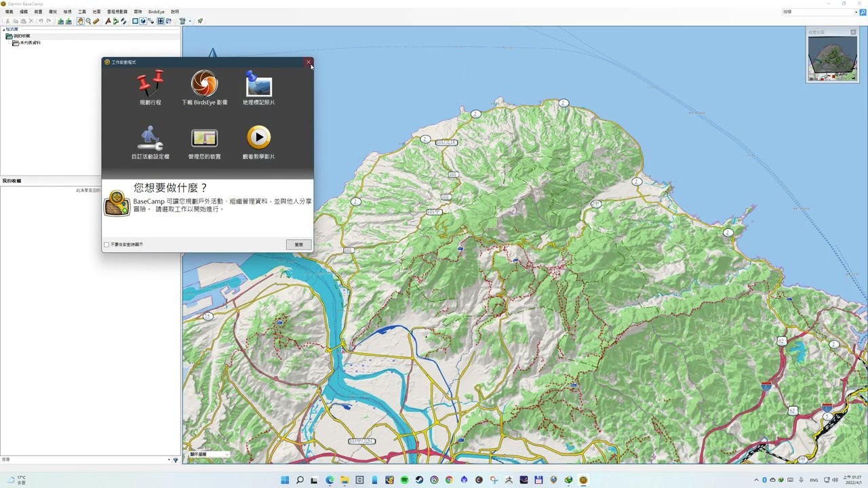Click the 關閉 button in dialog

coord(298,244)
